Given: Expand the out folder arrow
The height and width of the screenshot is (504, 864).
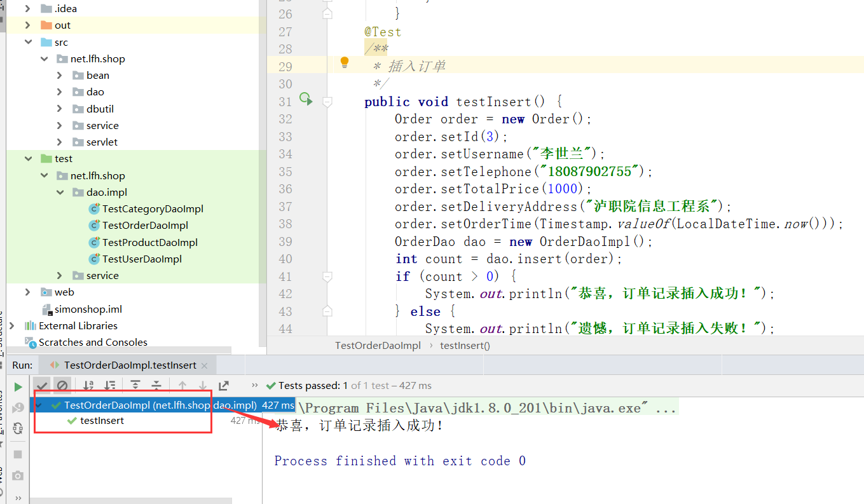Looking at the screenshot, I should click(28, 25).
